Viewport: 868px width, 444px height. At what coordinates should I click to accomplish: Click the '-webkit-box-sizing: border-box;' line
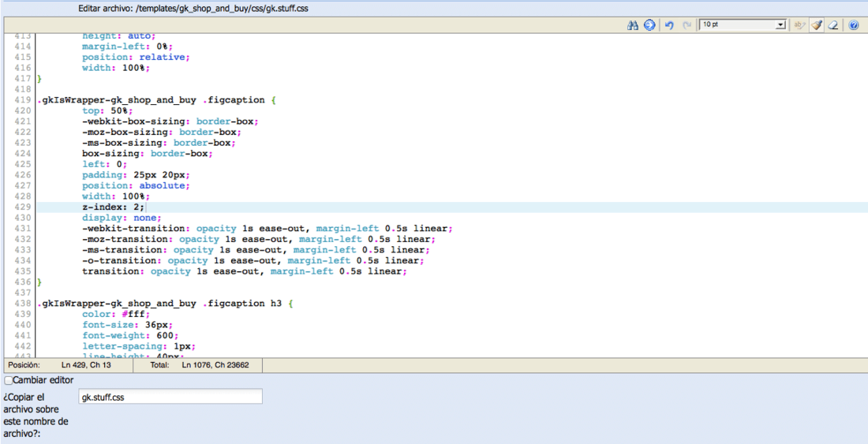(x=170, y=121)
